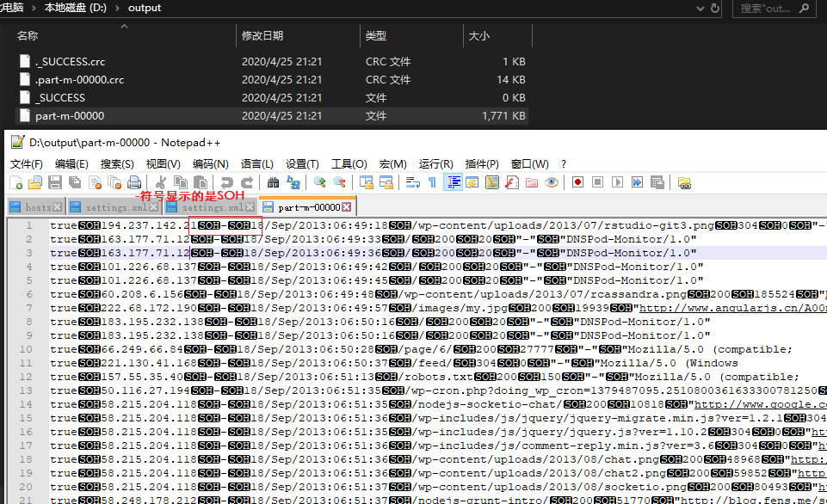Close the part-m-00000 tab

[347, 207]
